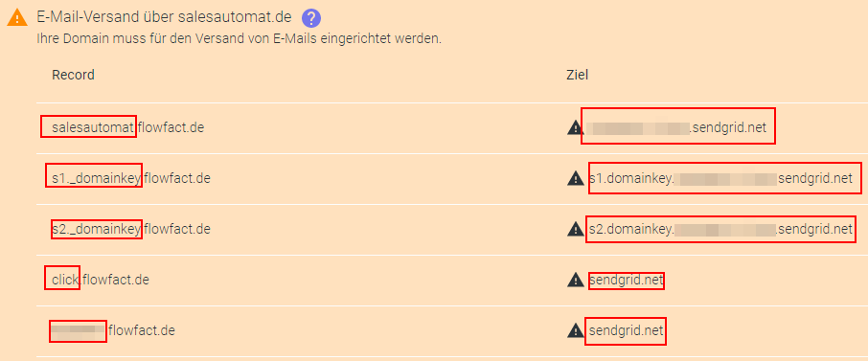Image resolution: width=868 pixels, height=361 pixels.
Task: Select the s1._domainkey.flowfact.de record
Action: click(x=131, y=178)
